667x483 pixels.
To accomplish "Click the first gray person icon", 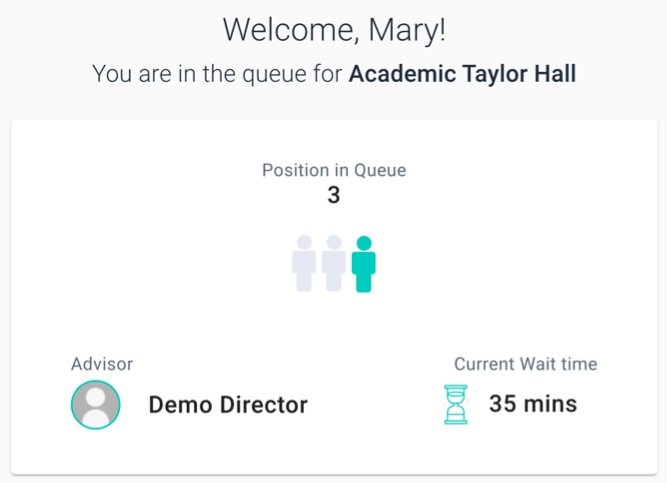I will pyautogui.click(x=304, y=263).
